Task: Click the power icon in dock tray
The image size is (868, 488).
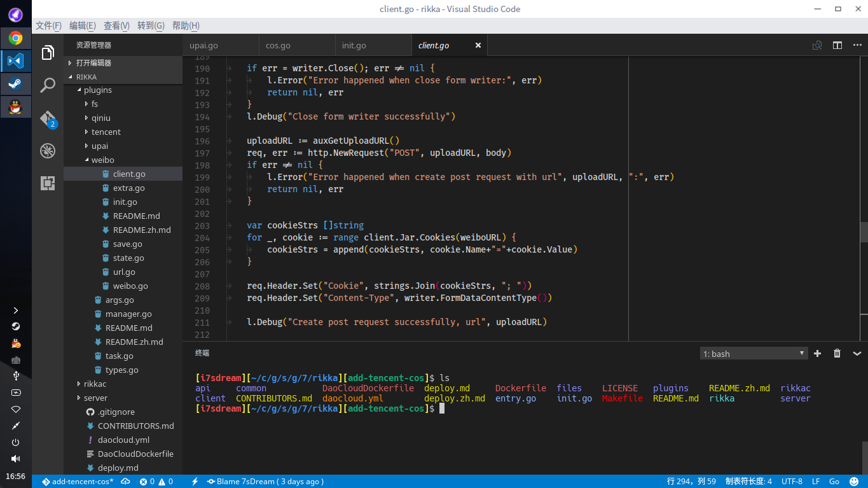Action: pyautogui.click(x=16, y=442)
